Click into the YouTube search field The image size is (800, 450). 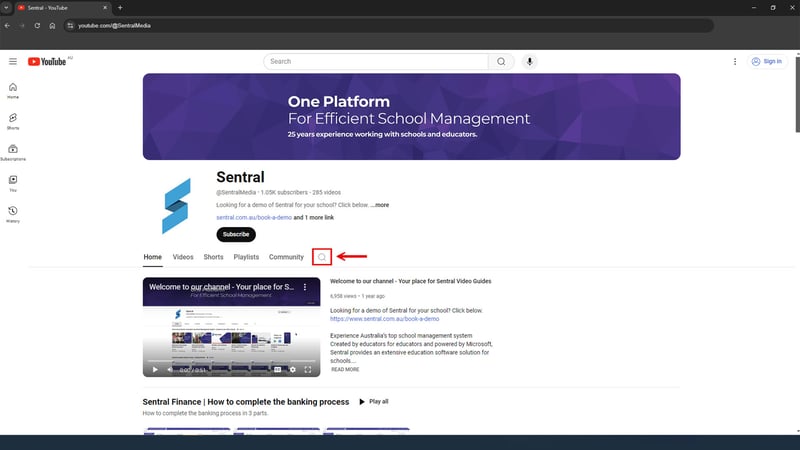[375, 61]
